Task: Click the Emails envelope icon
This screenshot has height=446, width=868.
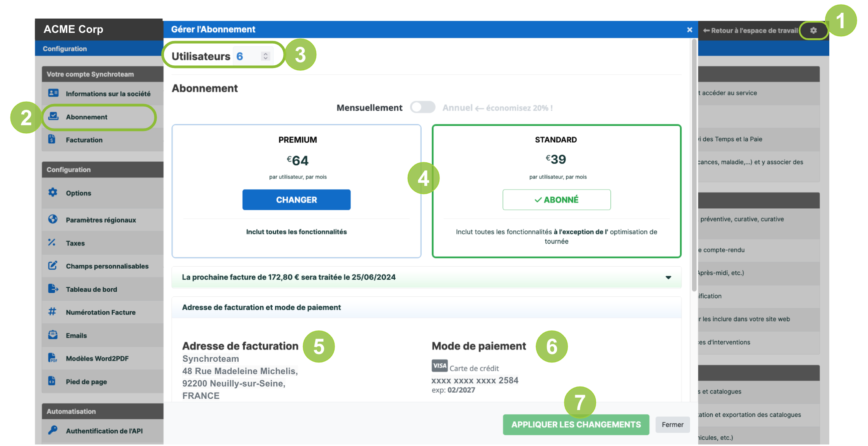Action: coord(53,335)
